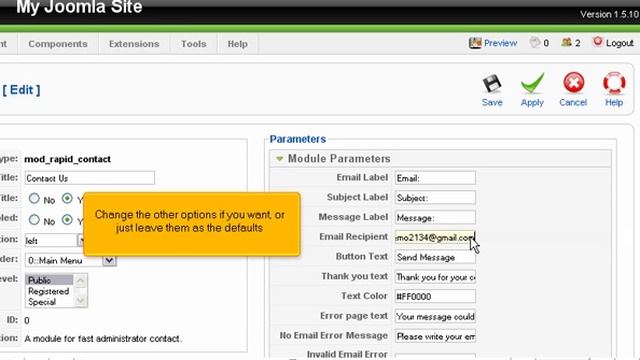Click the Email Recipient input field
Screen dimensions: 640x360
coord(435,237)
